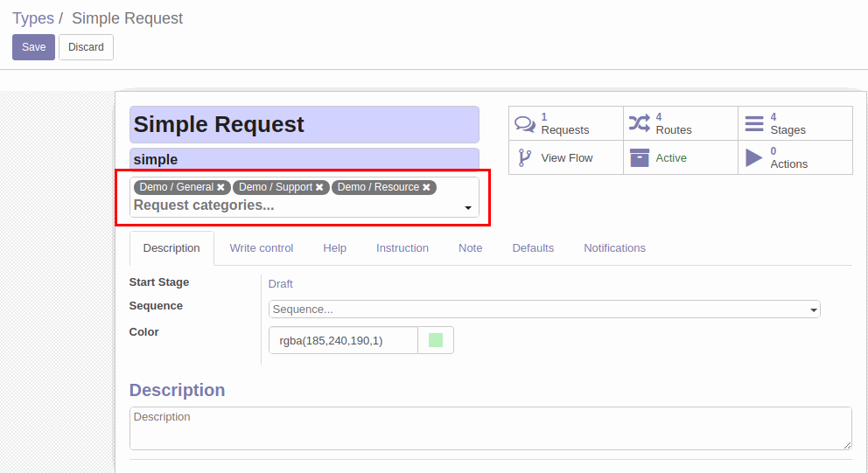Switch to the Defaults tab
Image resolution: width=868 pixels, height=473 pixels.
[533, 247]
